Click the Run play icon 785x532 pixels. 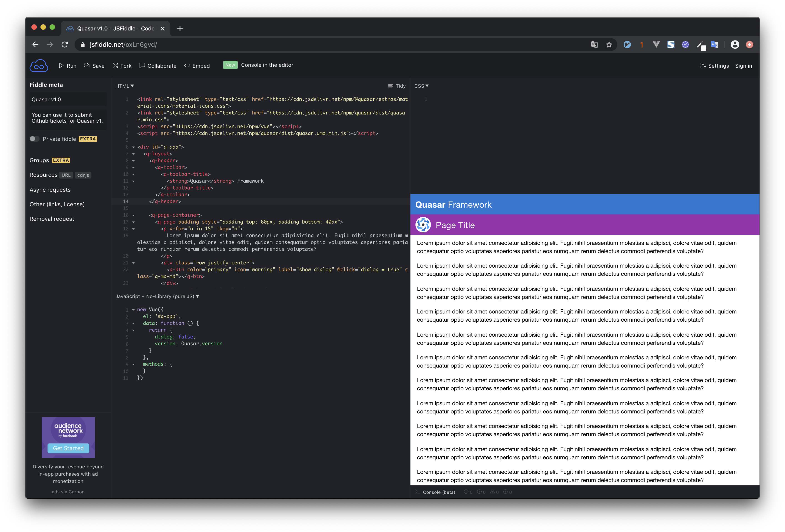tap(61, 65)
